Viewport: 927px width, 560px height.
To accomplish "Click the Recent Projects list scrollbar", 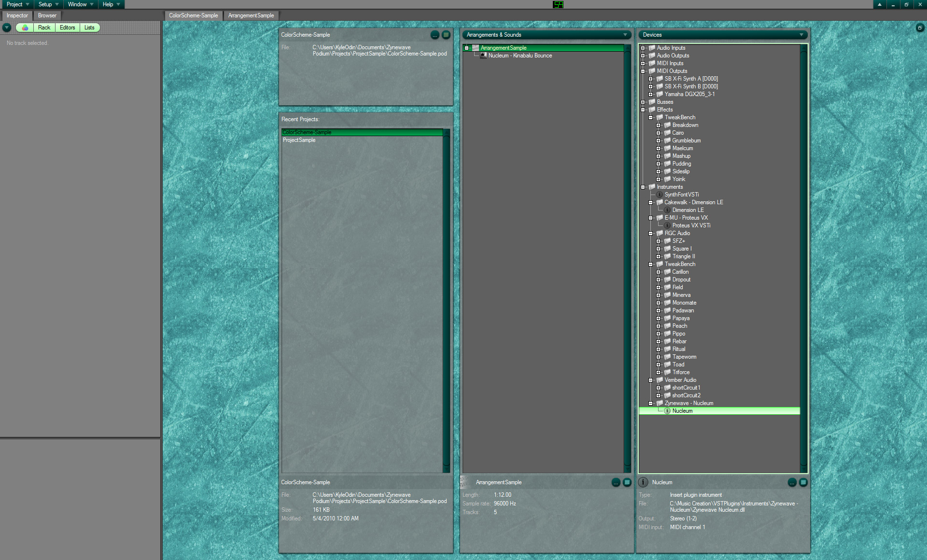I will point(446,299).
